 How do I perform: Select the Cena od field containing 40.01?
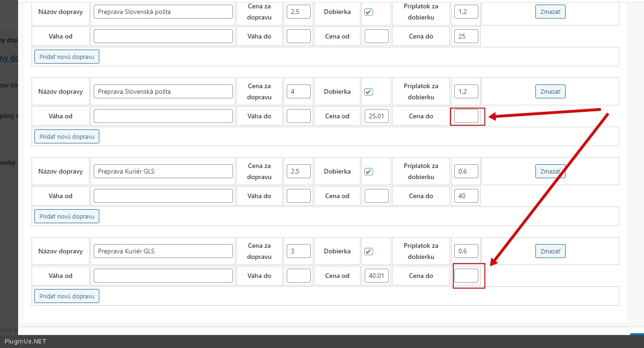376,276
